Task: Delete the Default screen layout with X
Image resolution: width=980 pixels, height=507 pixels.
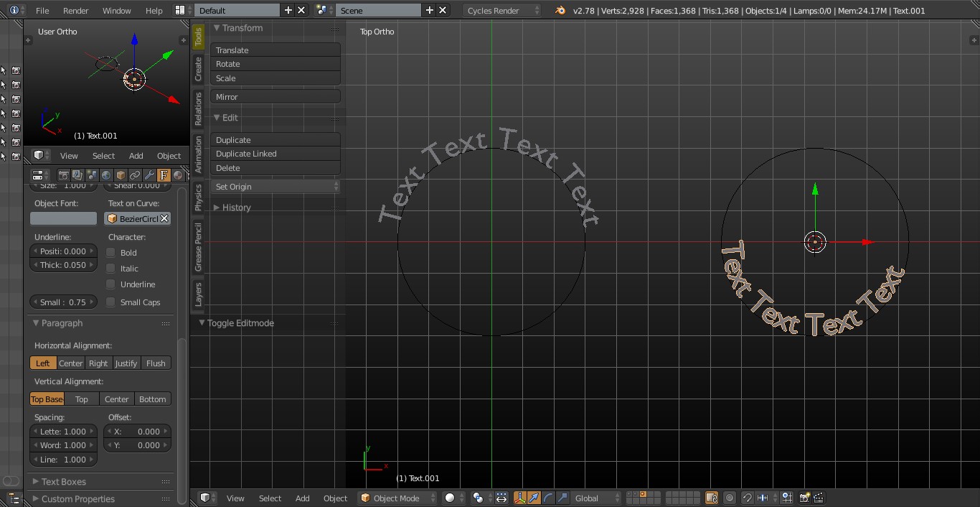Action: [x=301, y=10]
